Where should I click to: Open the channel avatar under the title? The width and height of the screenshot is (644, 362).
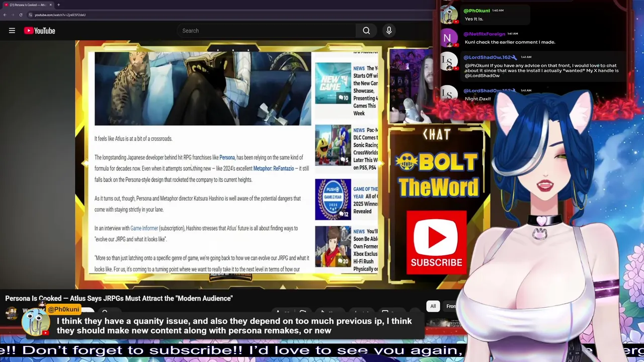[12, 314]
